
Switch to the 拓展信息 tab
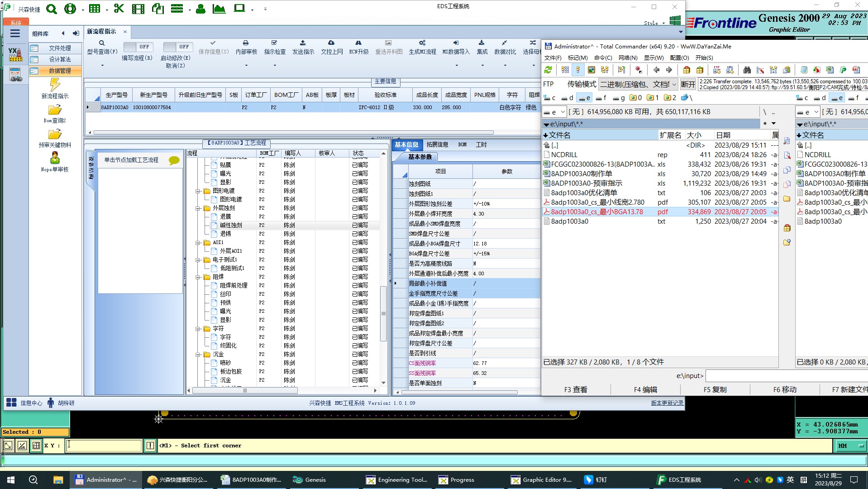click(437, 144)
